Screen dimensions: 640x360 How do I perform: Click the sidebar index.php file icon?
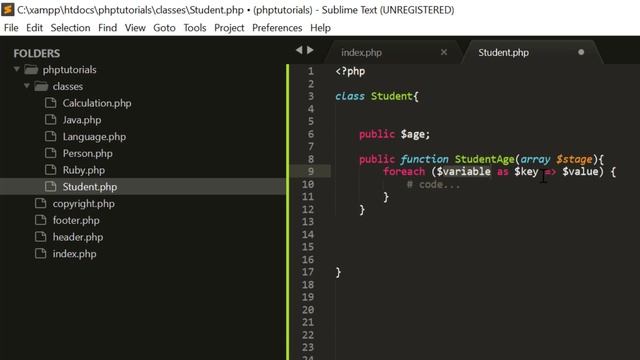click(40, 253)
